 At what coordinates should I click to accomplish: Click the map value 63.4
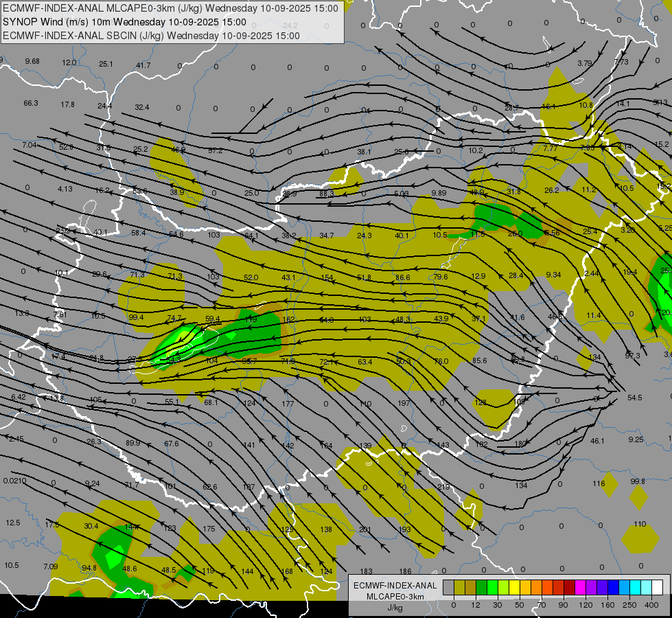[364, 362]
